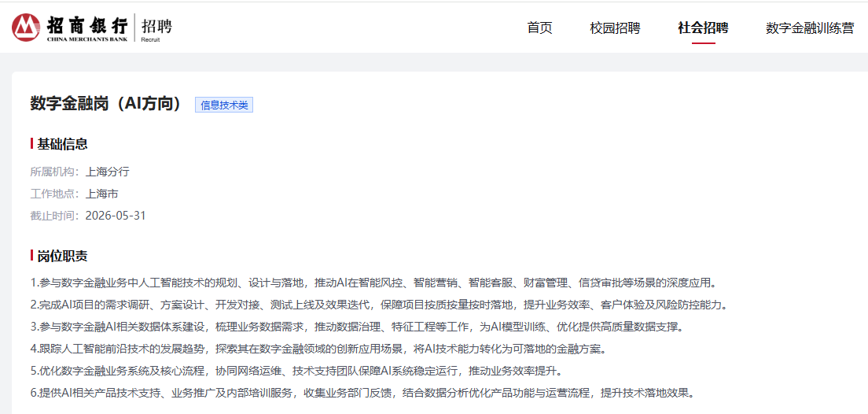This screenshot has width=868, height=414.
Task: Open the 校园招聘 navigation tab
Action: [615, 28]
